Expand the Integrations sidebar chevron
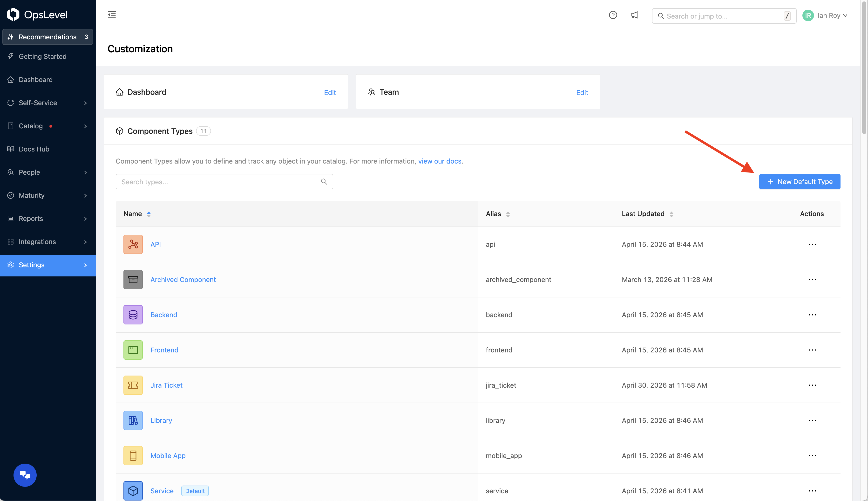Viewport: 868px width, 501px height. [85, 242]
